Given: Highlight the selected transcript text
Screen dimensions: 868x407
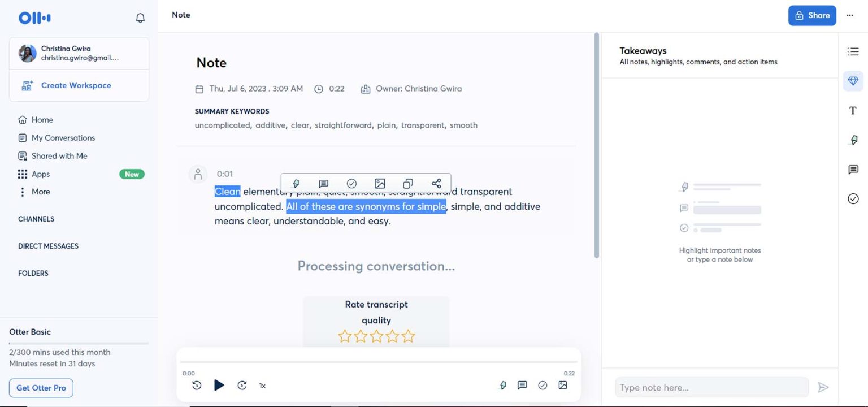Looking at the screenshot, I should (x=295, y=183).
